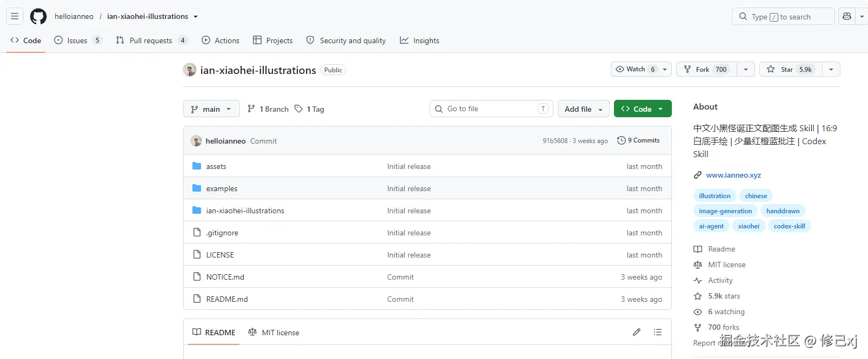Edit README with the pencil icon
The width and height of the screenshot is (868, 359).
[637, 332]
